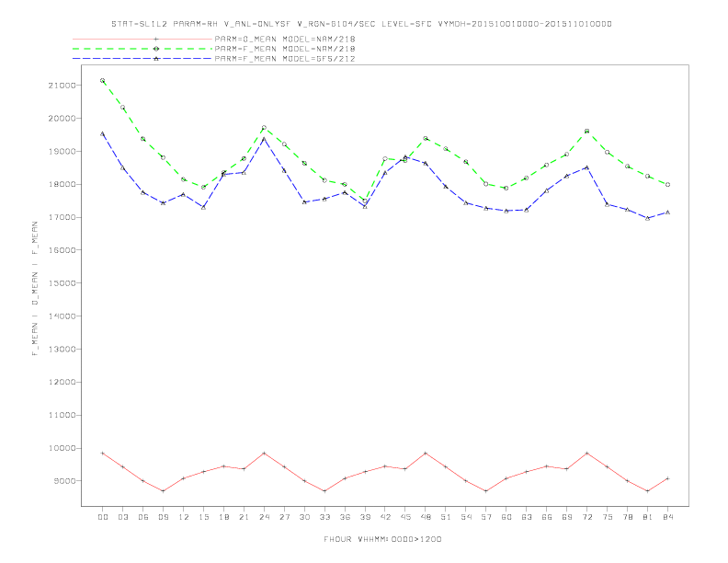Click forecast hour label 39 on x-axis
Image resolution: width=728 pixels, height=563 pixels.
pos(365,517)
